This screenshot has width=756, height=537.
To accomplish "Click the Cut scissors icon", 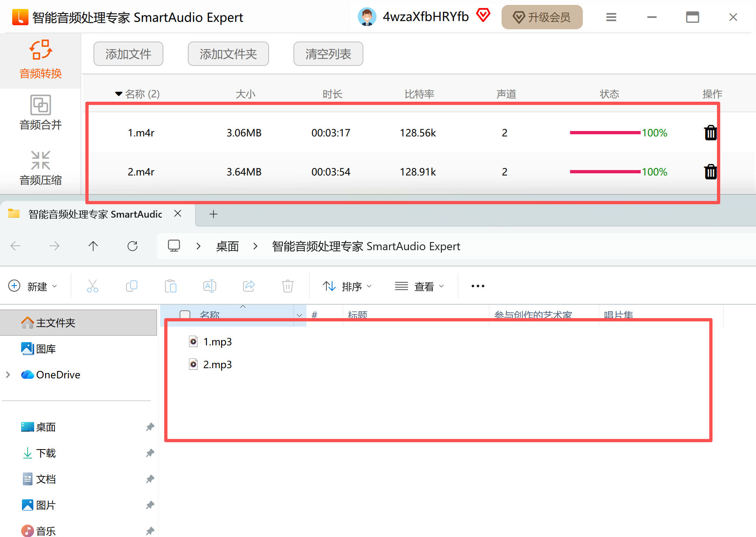I will [93, 286].
